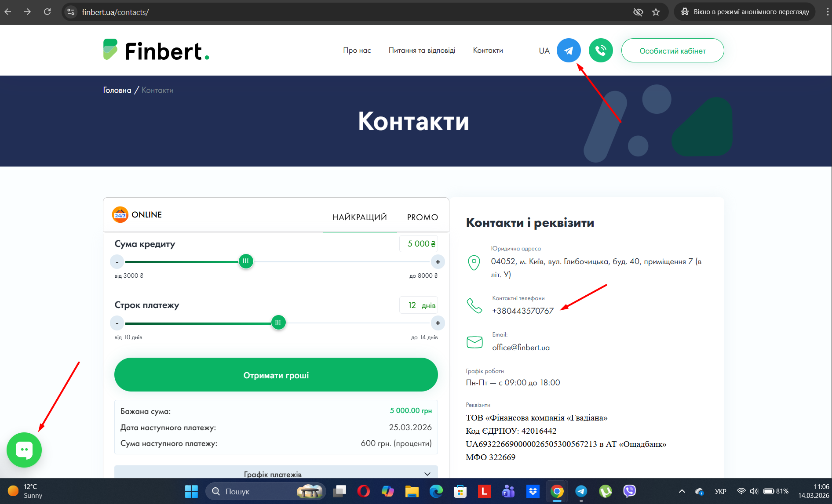Click the crossed-eye tracking protection icon
This screenshot has height=504, width=832.
(x=638, y=12)
